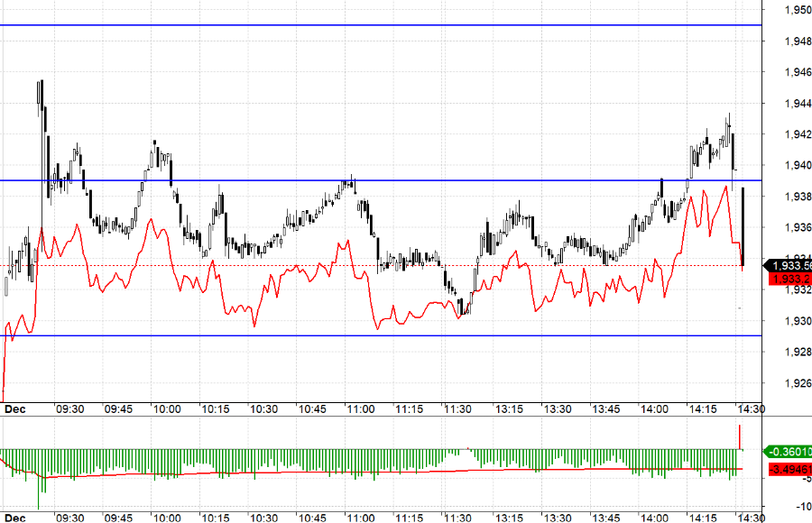
Task: Click the 11:00 label on the upper time axis
Action: (360, 408)
